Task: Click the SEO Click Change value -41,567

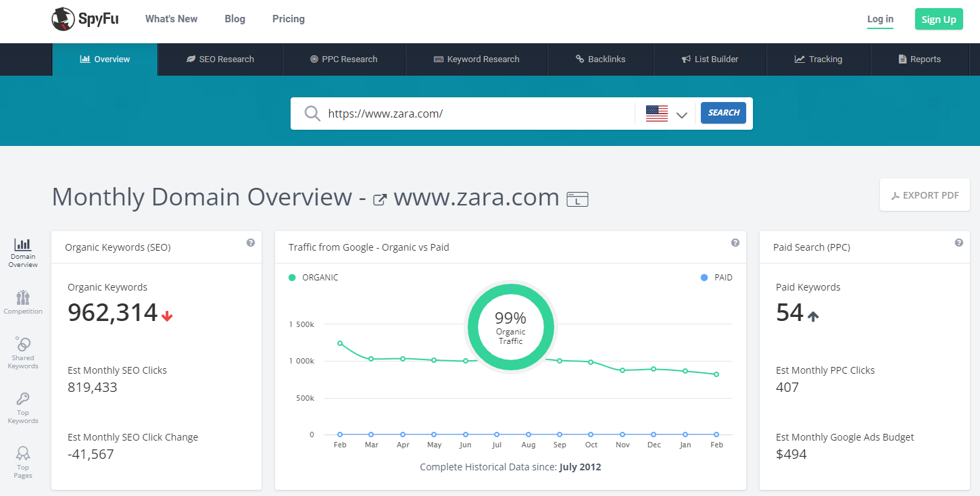Action: [91, 454]
